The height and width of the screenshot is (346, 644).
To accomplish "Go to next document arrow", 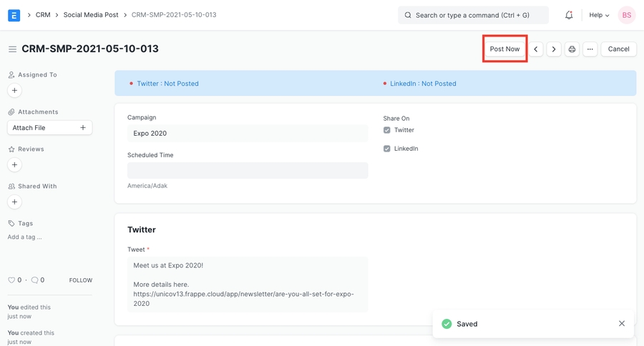I will 554,49.
